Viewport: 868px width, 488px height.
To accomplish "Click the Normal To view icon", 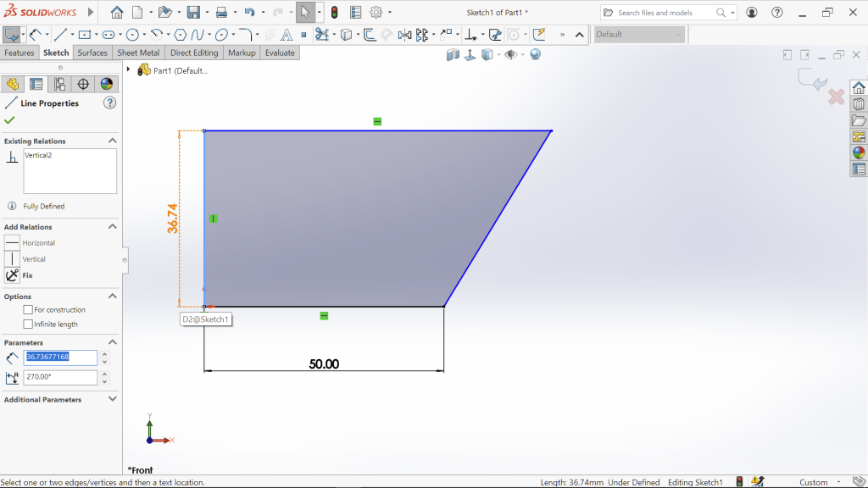I will coord(470,54).
